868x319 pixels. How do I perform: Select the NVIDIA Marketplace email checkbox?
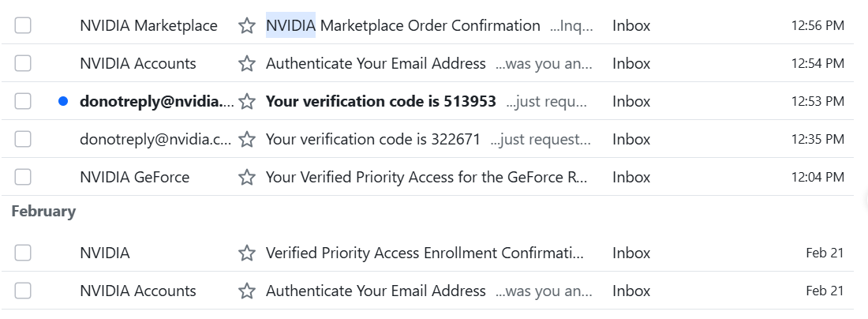[23, 25]
